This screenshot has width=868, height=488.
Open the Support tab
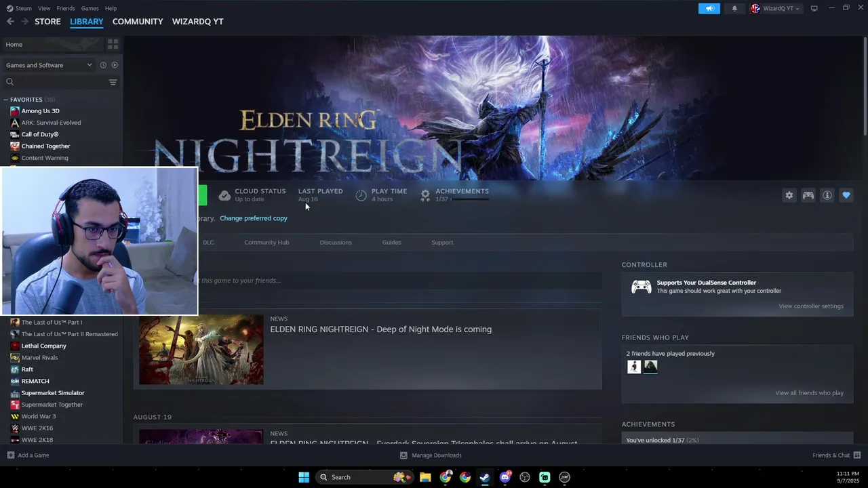click(442, 243)
